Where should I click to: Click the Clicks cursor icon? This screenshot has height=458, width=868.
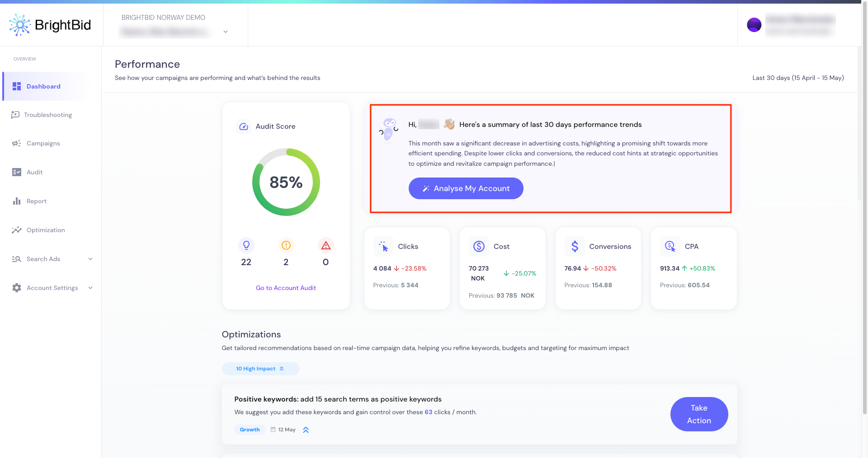pos(383,247)
